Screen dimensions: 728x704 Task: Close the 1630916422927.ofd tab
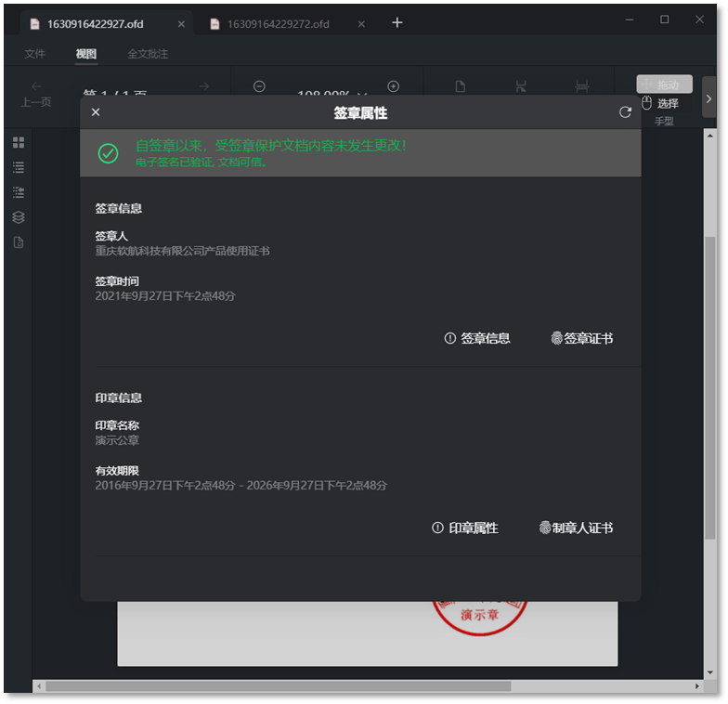pyautogui.click(x=181, y=24)
